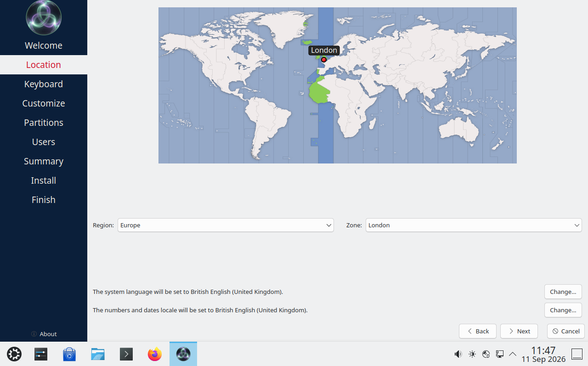588x366 pixels.
Task: Click the numbers and dates locale text
Action: click(200, 310)
